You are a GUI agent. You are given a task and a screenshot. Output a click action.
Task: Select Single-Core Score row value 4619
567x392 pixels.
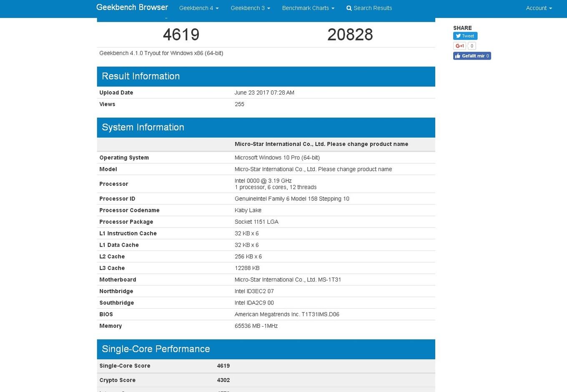pyautogui.click(x=223, y=366)
